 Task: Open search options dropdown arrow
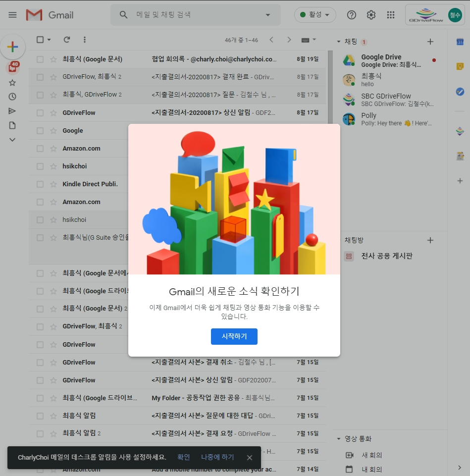(x=268, y=15)
